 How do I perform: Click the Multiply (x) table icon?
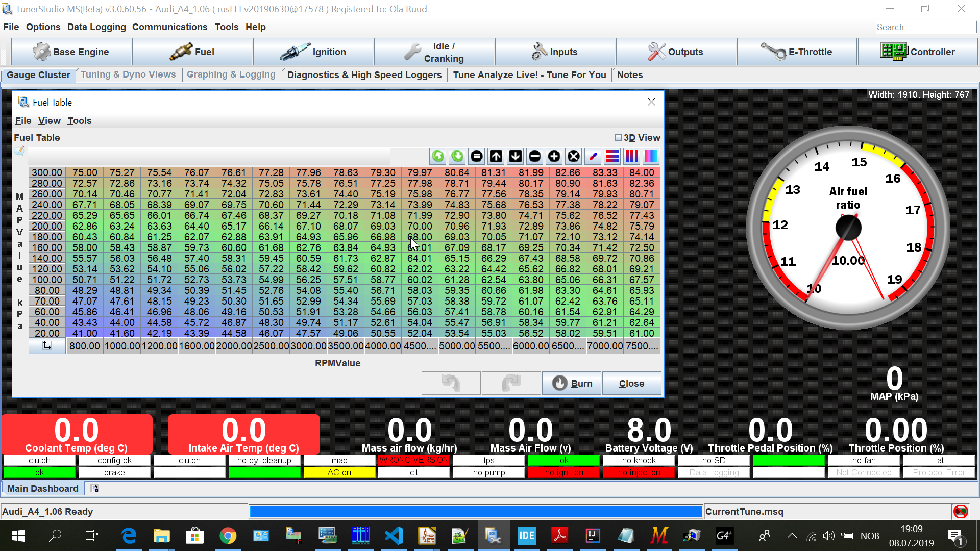pyautogui.click(x=574, y=156)
